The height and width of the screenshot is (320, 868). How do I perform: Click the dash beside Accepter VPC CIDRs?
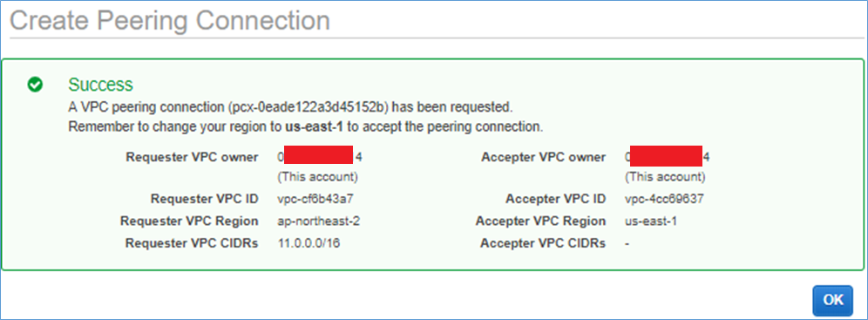(627, 243)
